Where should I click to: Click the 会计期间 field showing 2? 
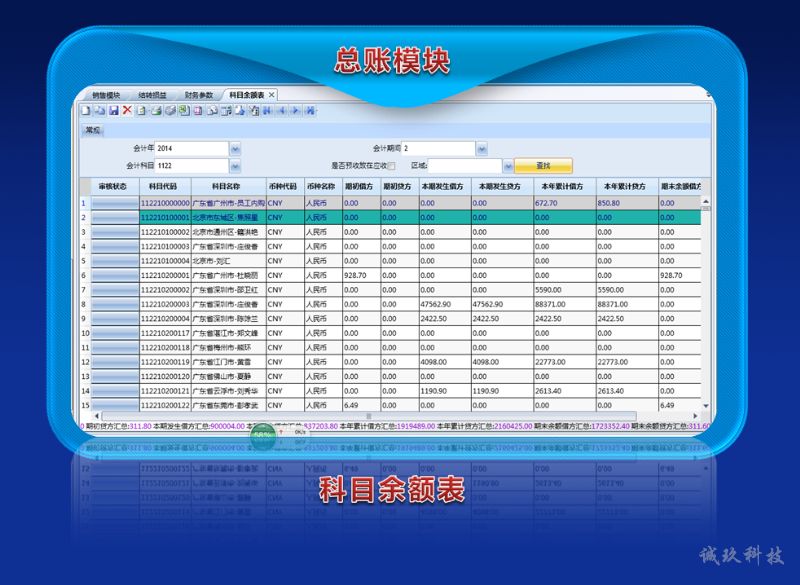click(x=439, y=148)
